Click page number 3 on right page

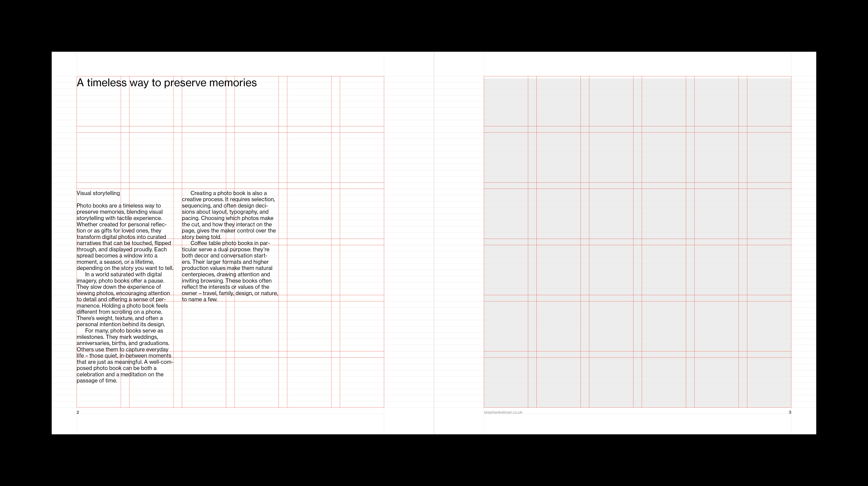click(791, 412)
